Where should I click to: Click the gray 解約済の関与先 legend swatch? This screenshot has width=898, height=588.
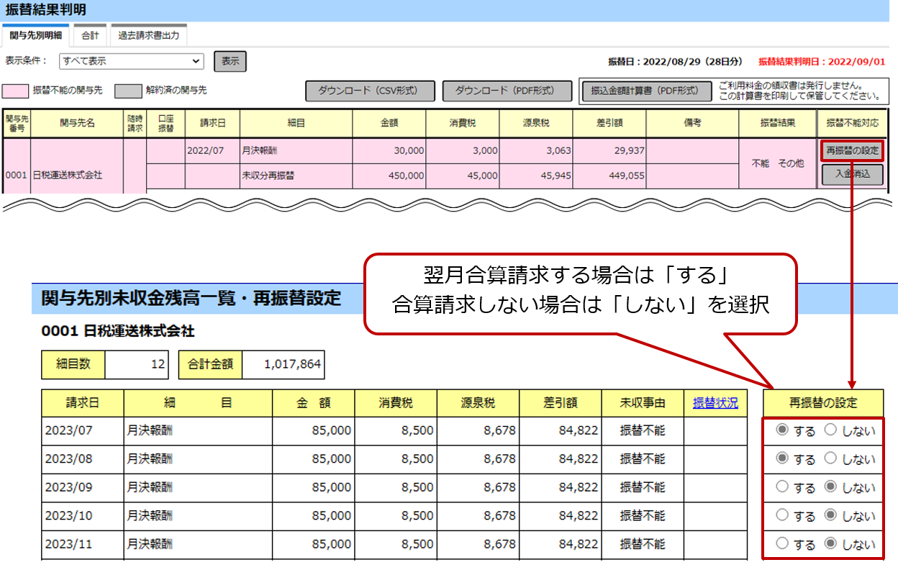click(129, 91)
